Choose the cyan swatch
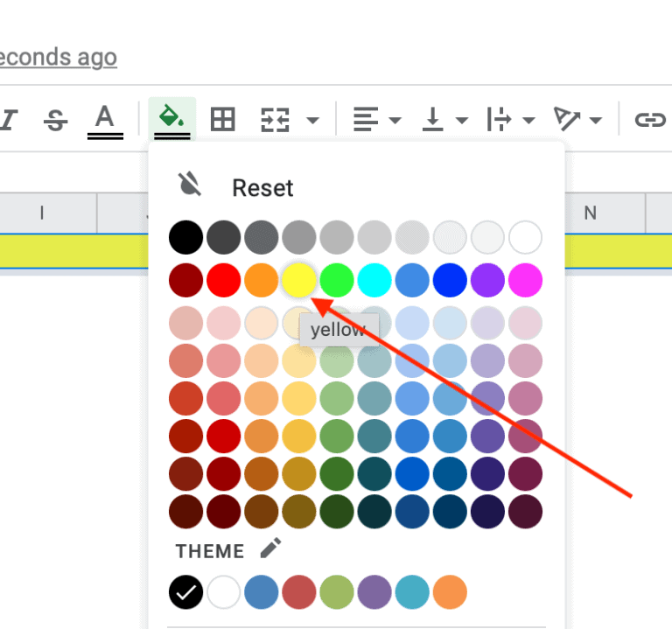This screenshot has width=672, height=629. [374, 280]
